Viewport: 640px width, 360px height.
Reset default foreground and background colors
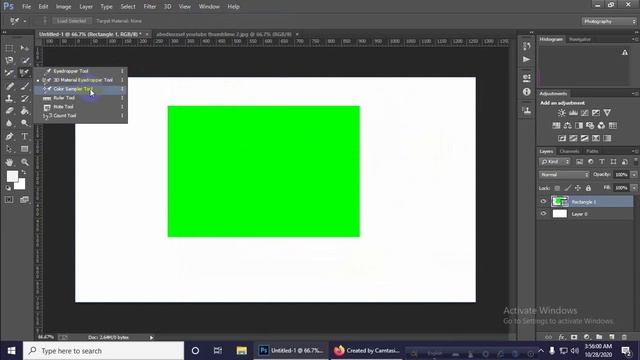point(8,188)
